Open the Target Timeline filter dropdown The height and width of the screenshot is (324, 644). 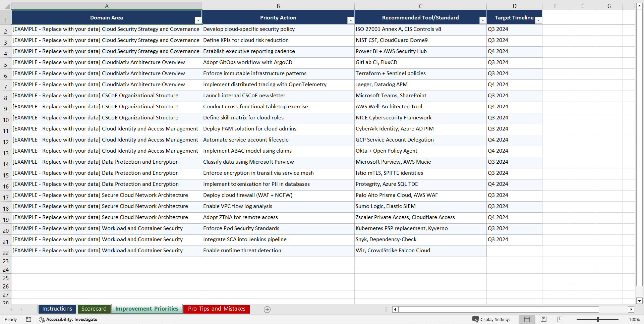[x=539, y=20]
